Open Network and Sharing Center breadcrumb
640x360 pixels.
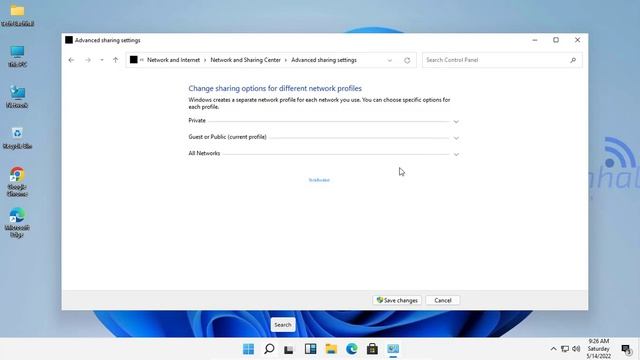pos(245,60)
